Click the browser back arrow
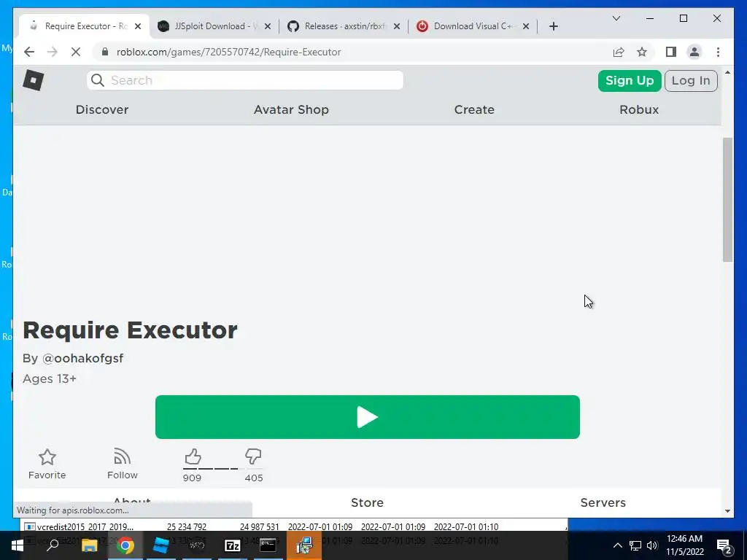This screenshot has height=560, width=747. [x=29, y=52]
